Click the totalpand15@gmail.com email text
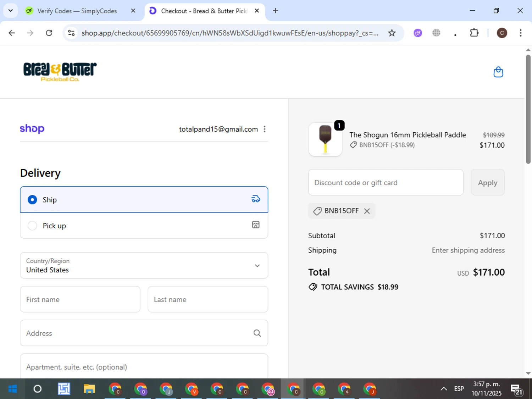This screenshot has width=532, height=399. click(x=218, y=129)
